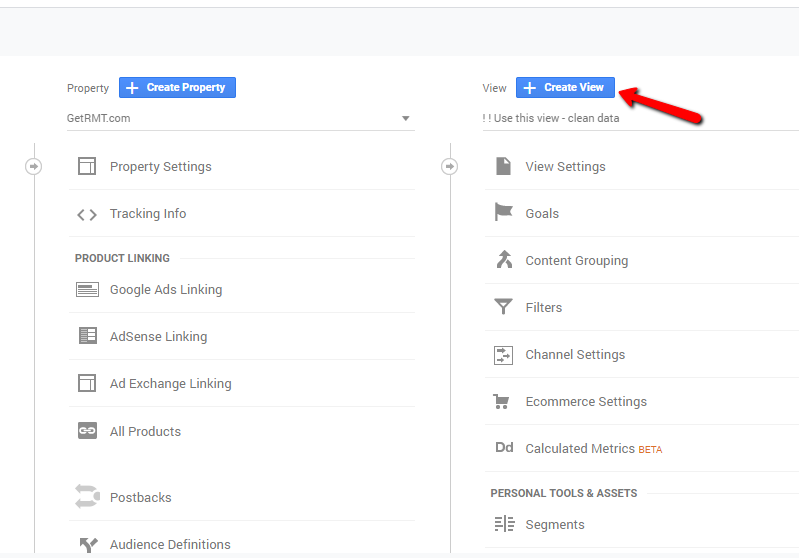Screen dimensions: 799x558
Task: Expand Tracking Info
Action: click(148, 214)
